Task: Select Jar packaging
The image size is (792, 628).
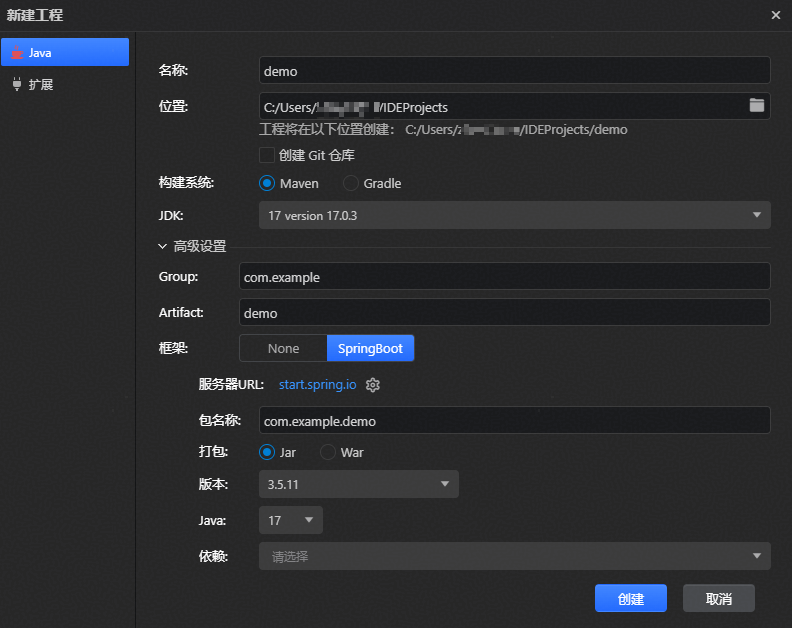Action: coord(277,452)
